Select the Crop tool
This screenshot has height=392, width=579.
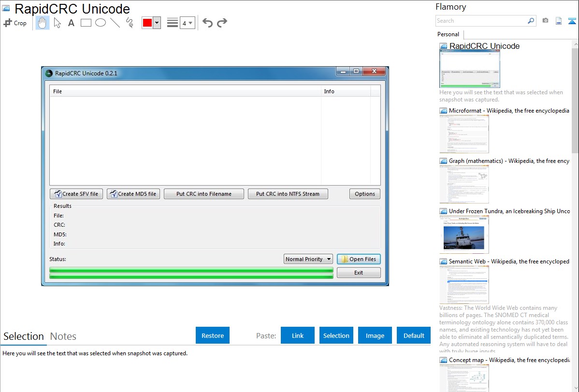tap(15, 23)
